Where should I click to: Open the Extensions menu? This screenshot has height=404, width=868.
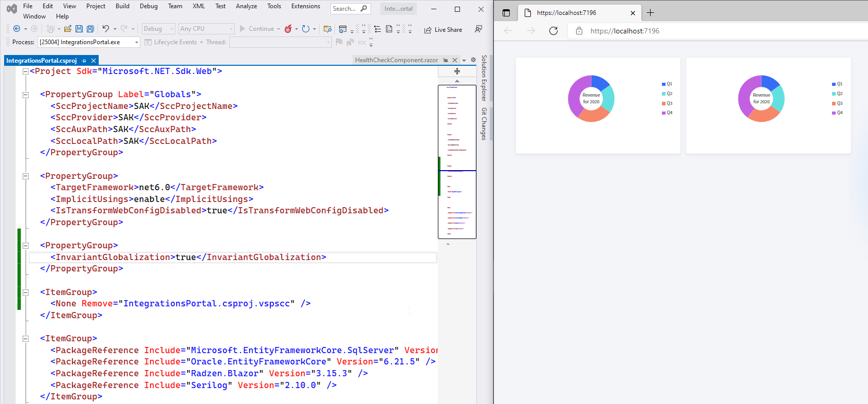306,6
